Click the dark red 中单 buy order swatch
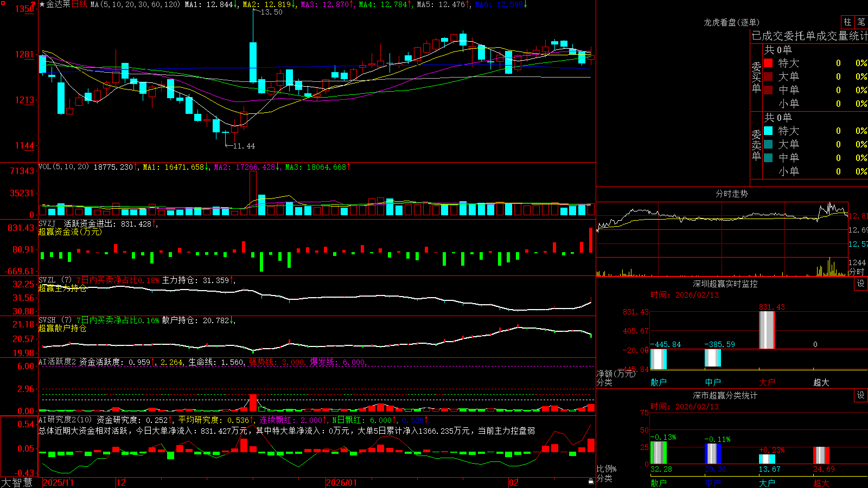The height and width of the screenshot is (488, 868). point(768,89)
